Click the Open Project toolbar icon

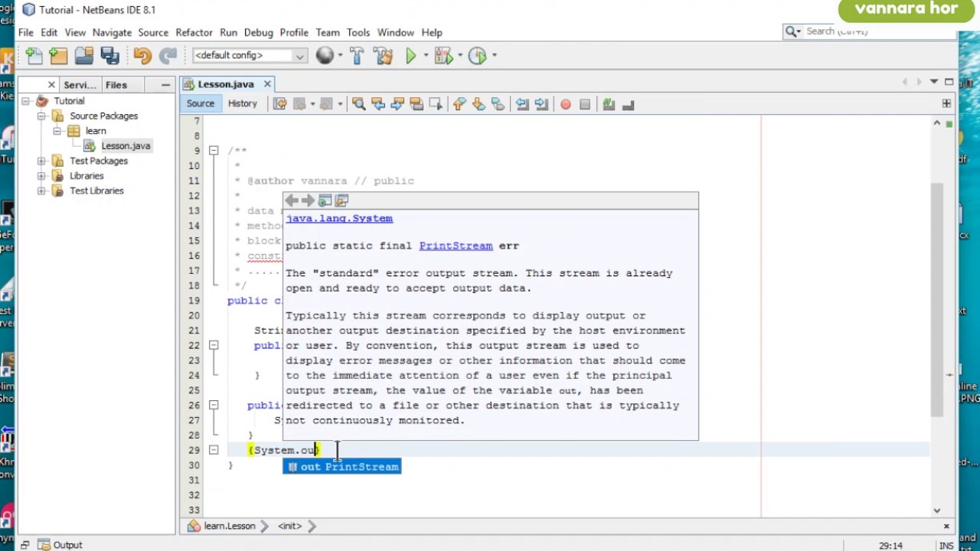point(84,55)
